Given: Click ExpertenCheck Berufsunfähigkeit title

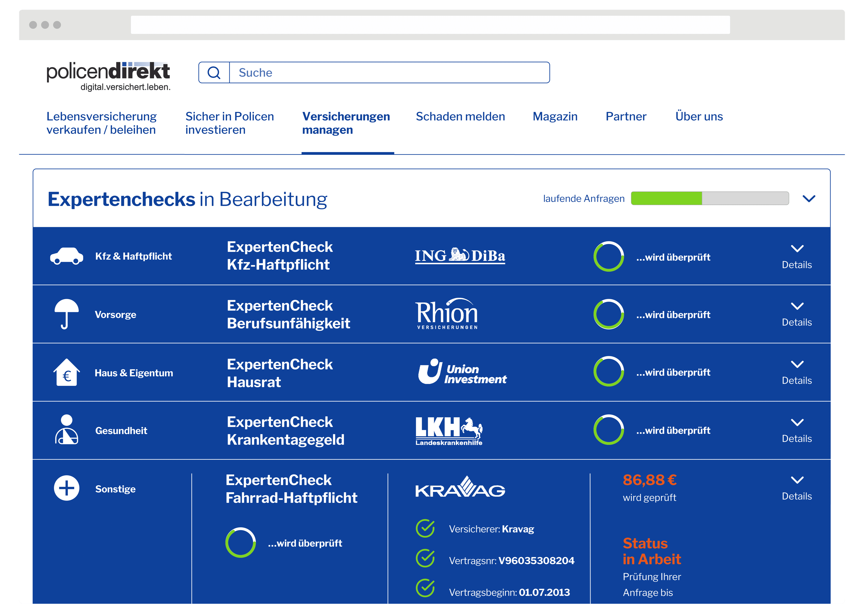Looking at the screenshot, I should point(288,314).
